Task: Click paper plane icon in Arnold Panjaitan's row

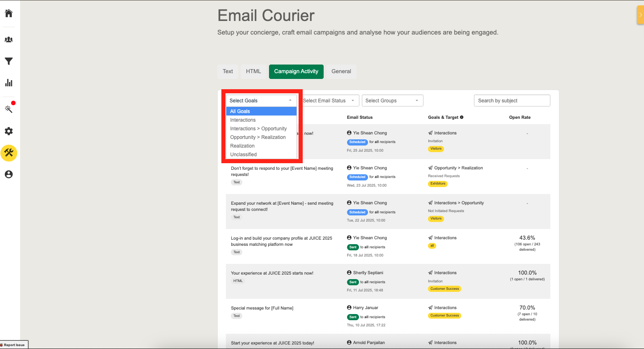Action: pyautogui.click(x=430, y=342)
